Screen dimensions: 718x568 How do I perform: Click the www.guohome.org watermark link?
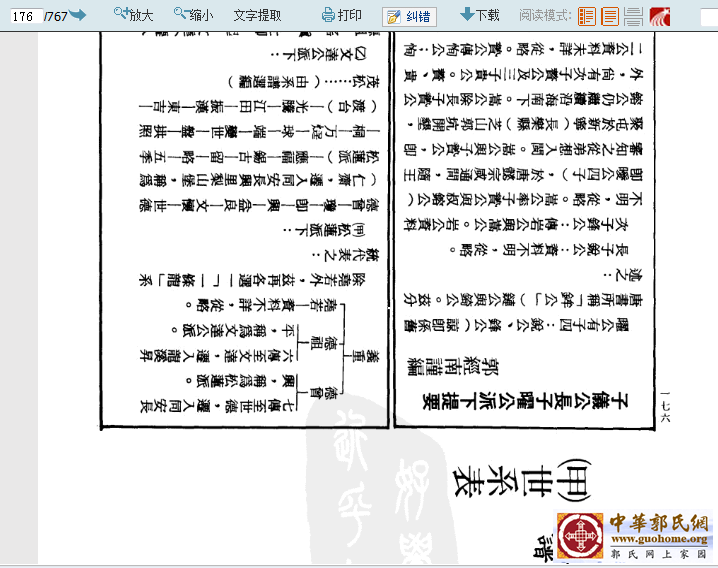point(659,539)
